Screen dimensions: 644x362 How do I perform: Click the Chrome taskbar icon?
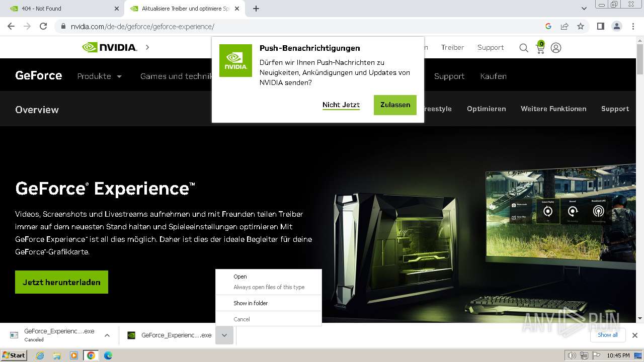point(91,355)
